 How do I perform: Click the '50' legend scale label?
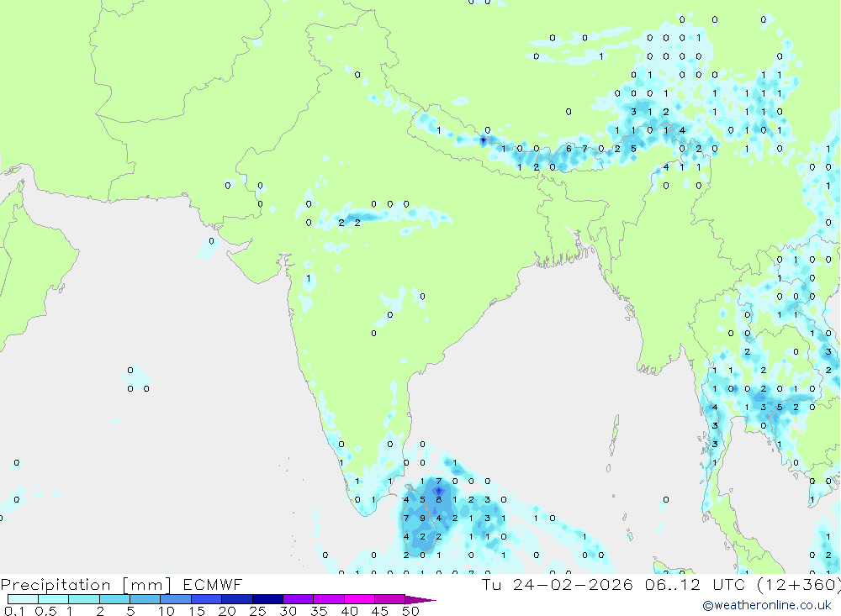pyautogui.click(x=410, y=611)
